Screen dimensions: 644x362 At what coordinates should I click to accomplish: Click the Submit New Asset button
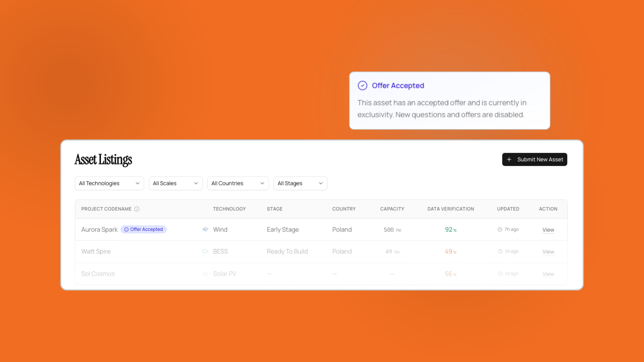point(534,159)
